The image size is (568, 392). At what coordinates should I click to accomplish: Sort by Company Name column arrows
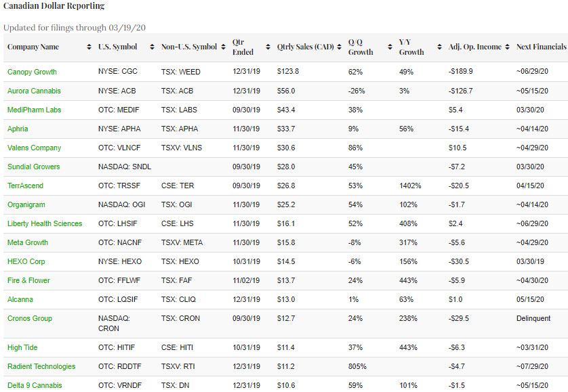tap(89, 47)
